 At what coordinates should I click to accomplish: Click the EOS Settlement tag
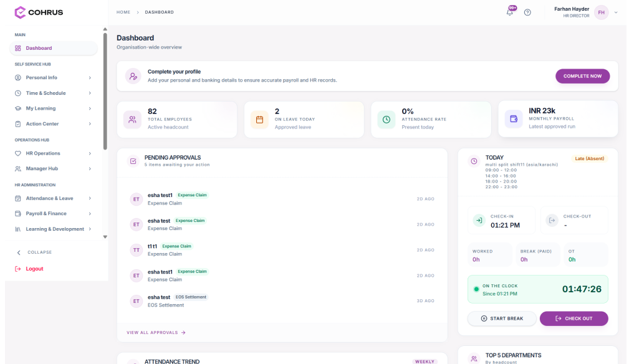[191, 297]
